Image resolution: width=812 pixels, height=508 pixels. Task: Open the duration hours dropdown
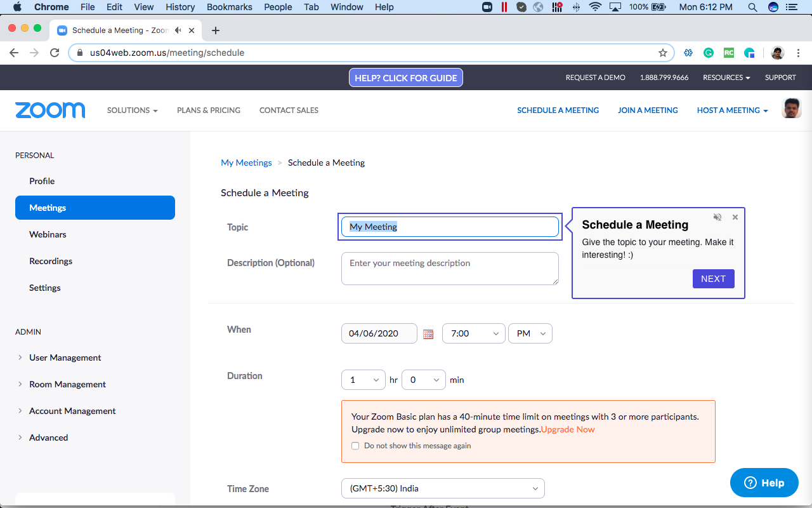click(363, 380)
